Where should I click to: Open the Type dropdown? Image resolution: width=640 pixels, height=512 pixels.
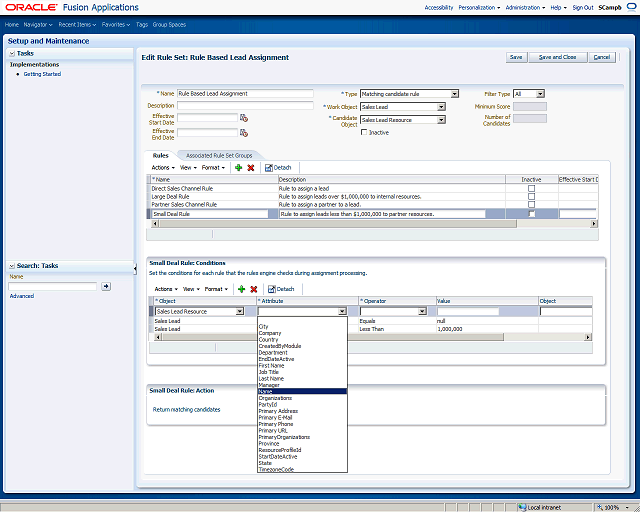point(455,94)
